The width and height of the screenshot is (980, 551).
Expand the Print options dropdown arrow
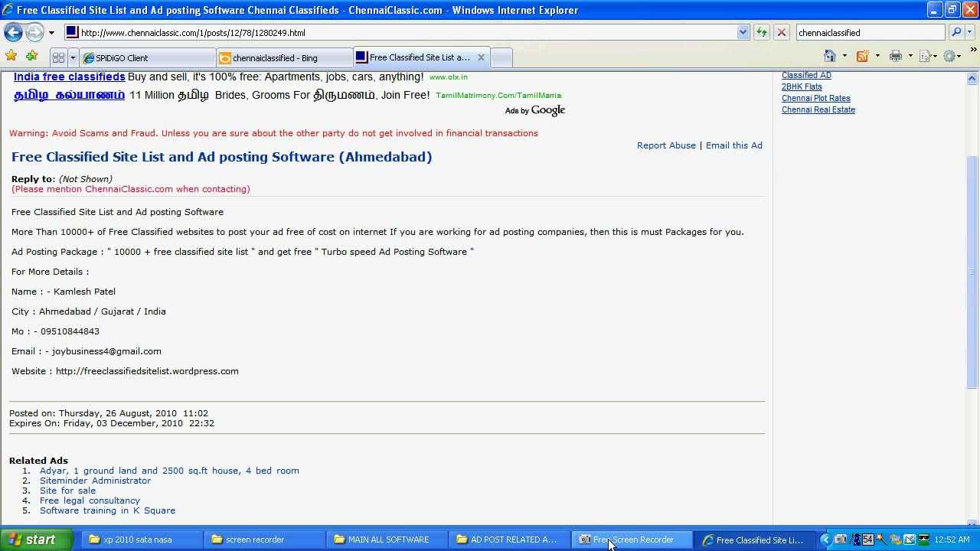pos(910,56)
